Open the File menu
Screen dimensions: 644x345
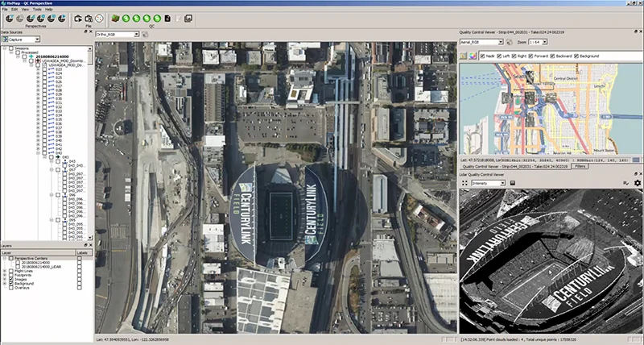5,9
